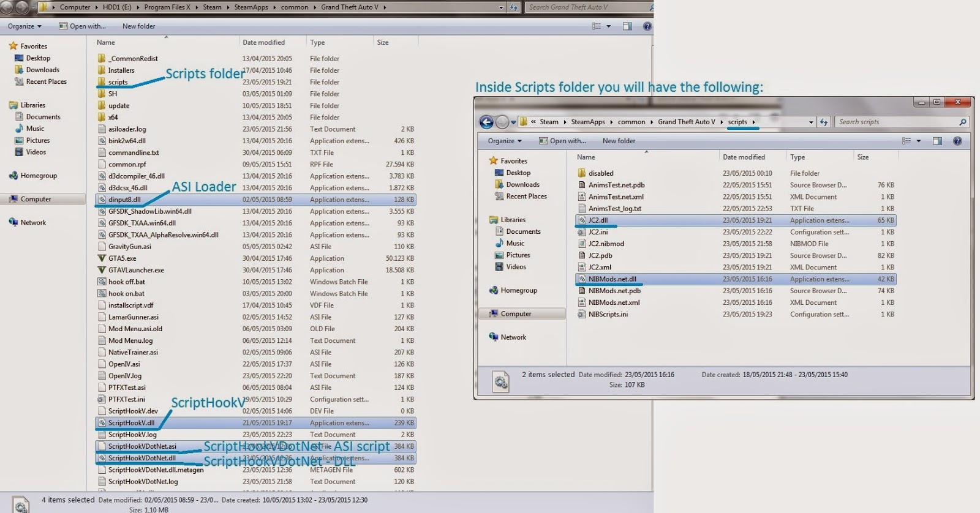Screen dimensions: 980x513
Task: Select NativeTrainer.asi file
Action: coord(133,353)
